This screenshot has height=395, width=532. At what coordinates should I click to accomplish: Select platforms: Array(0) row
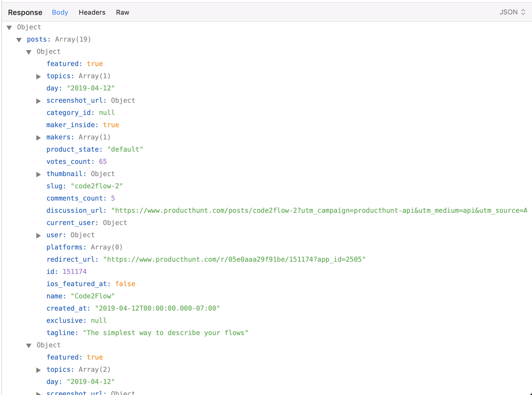click(x=85, y=247)
